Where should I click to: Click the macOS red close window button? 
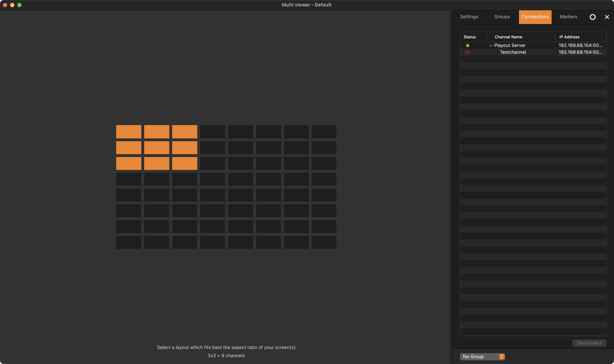pyautogui.click(x=5, y=5)
